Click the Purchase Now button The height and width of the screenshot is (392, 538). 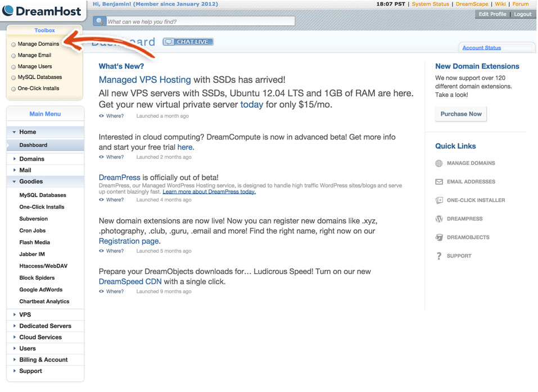461,114
